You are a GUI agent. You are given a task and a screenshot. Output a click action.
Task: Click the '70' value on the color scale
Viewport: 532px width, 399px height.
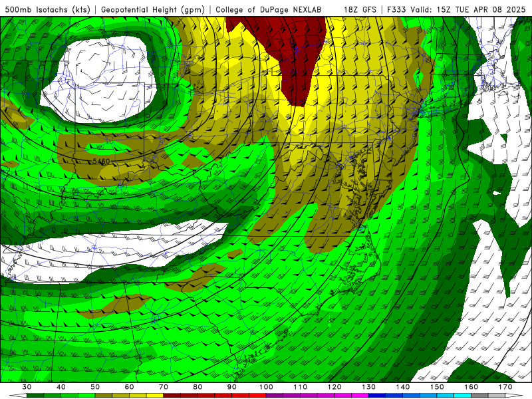tap(164, 387)
